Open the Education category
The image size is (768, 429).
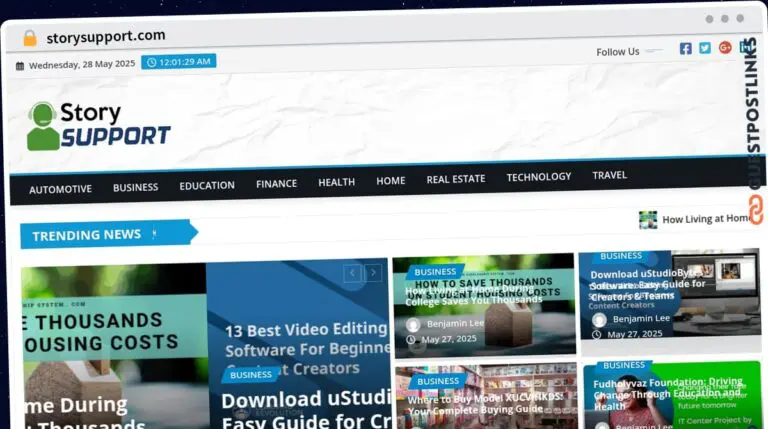[207, 185]
